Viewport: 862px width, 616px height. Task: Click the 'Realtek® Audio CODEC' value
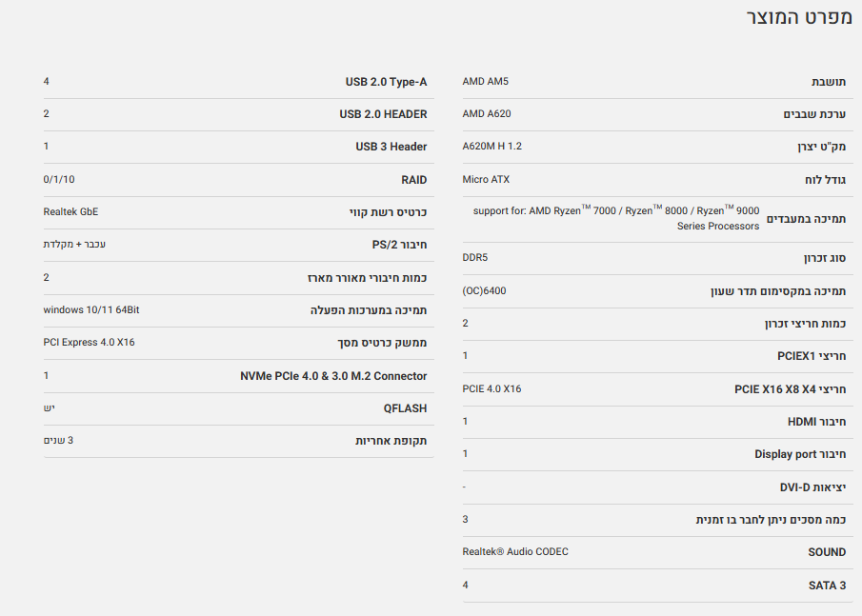[515, 552]
